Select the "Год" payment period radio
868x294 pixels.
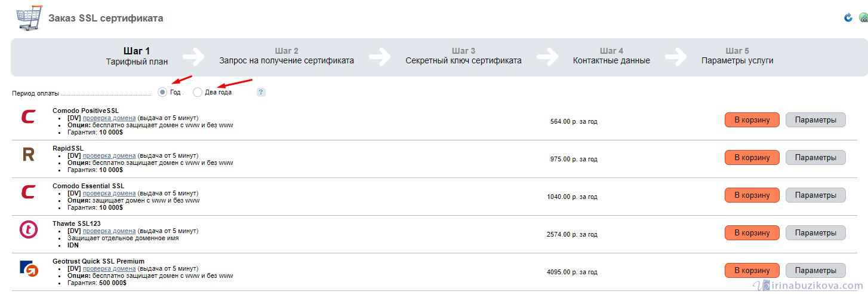coord(162,92)
